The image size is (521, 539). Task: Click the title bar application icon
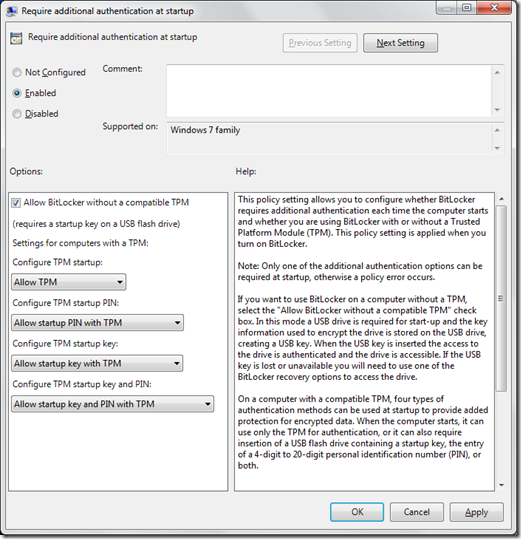click(11, 11)
